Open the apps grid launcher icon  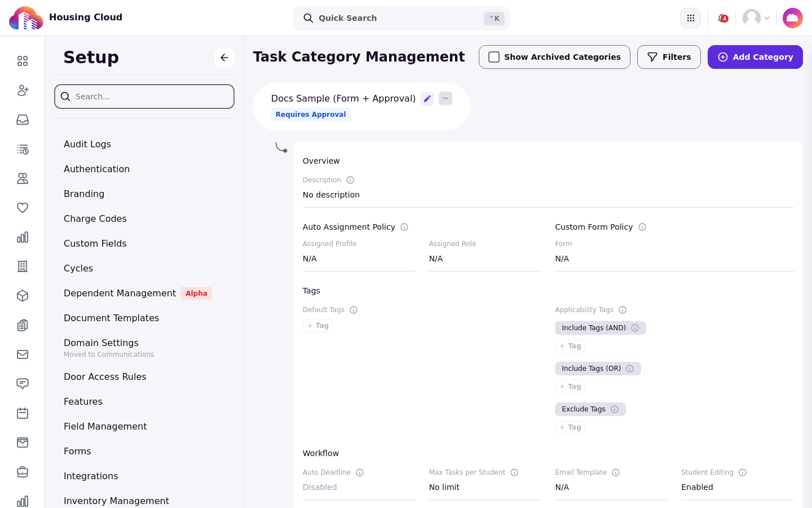[691, 18]
